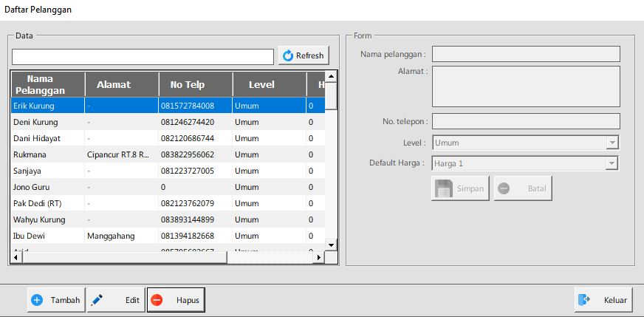
Task: Click phone number 081394182668
Action: pos(188,236)
